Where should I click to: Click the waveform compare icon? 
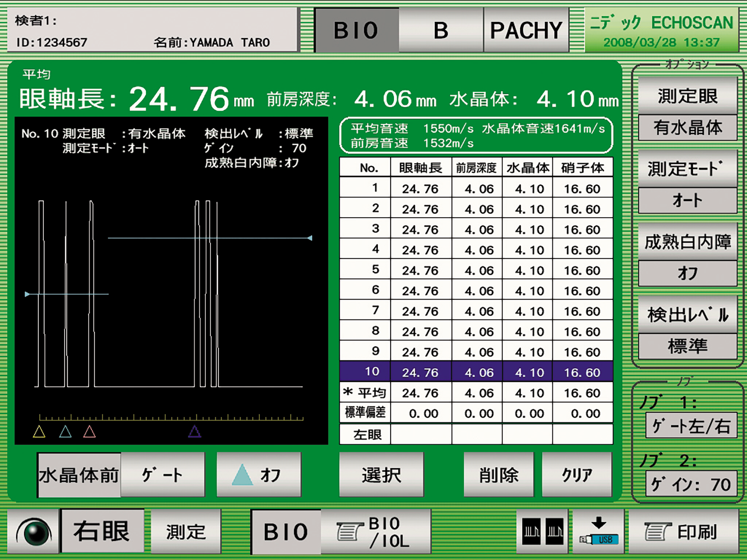(542, 531)
